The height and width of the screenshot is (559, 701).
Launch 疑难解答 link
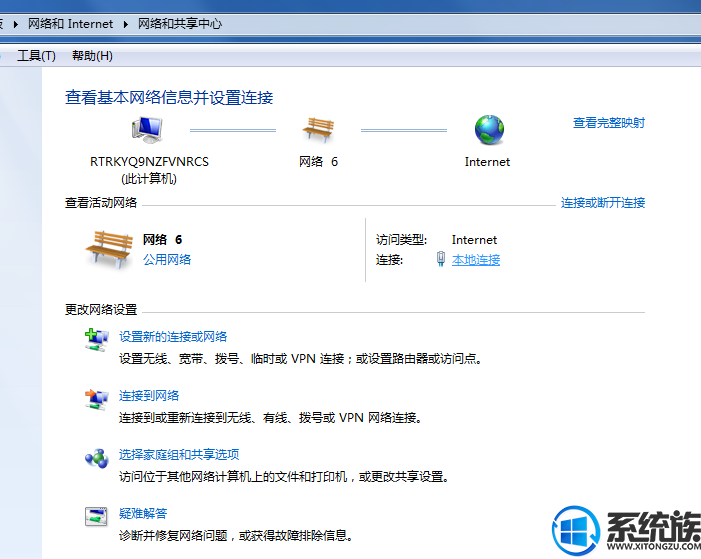143,513
